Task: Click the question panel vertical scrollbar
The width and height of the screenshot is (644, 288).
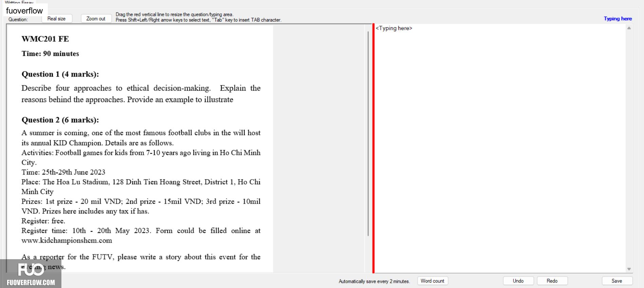Action: coord(368,134)
